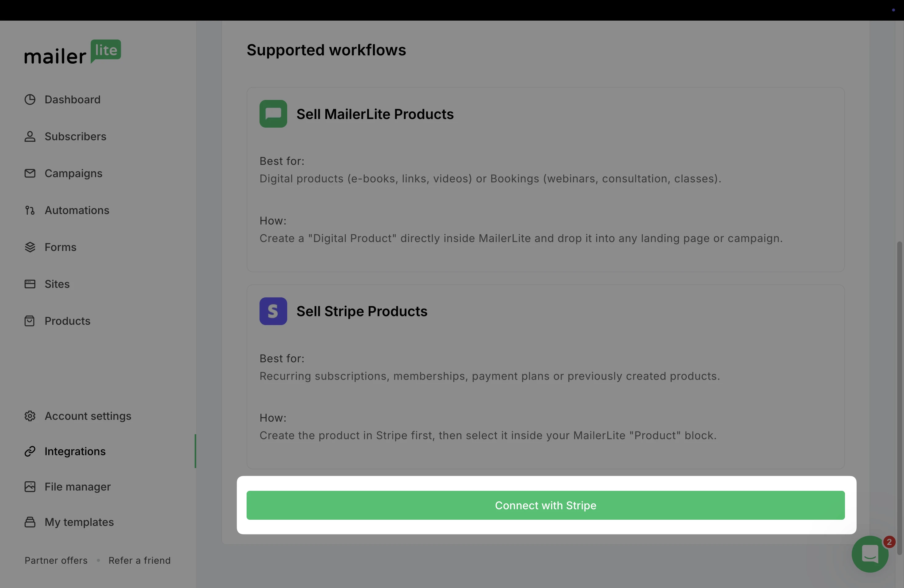Click the Sites browser icon

point(30,284)
